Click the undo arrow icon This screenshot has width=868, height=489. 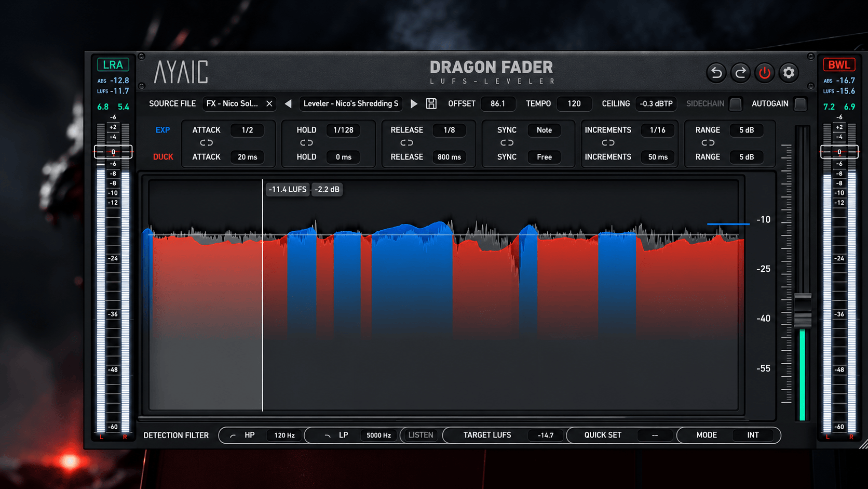[x=716, y=73]
